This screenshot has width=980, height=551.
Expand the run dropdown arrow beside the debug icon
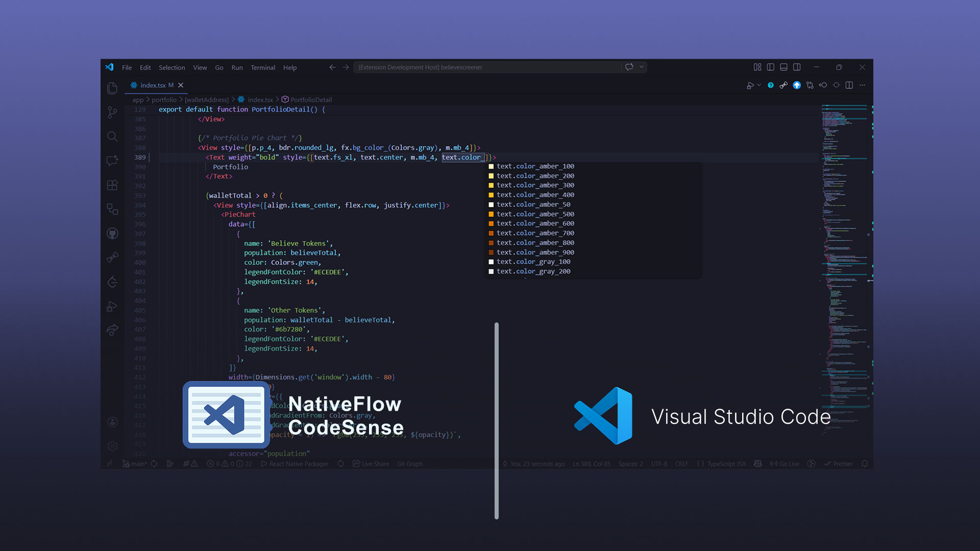pos(759,85)
